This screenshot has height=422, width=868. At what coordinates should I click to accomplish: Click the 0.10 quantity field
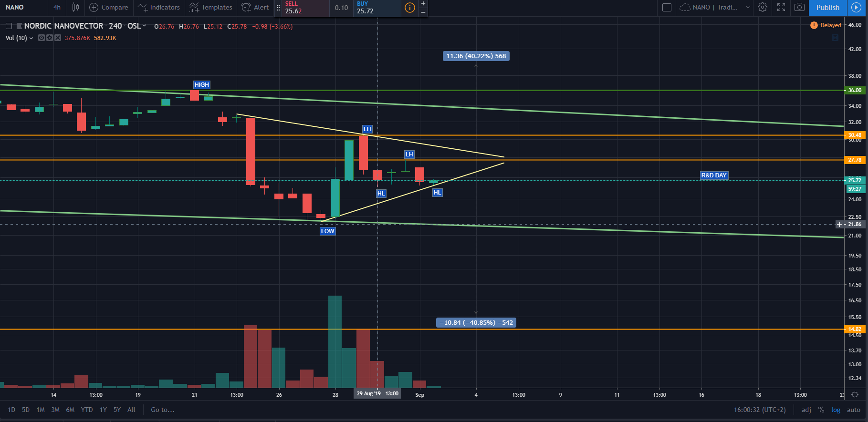341,8
